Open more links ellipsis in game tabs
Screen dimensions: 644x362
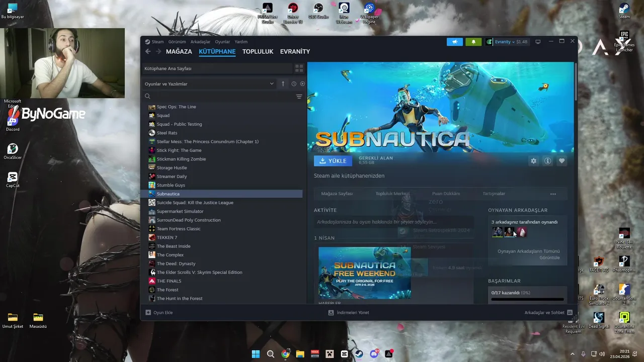pyautogui.click(x=553, y=194)
